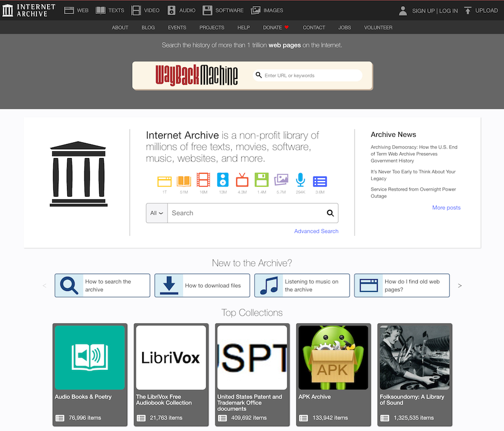Click the 76,996 items count
Screen dimensions: 504x431
point(85,418)
